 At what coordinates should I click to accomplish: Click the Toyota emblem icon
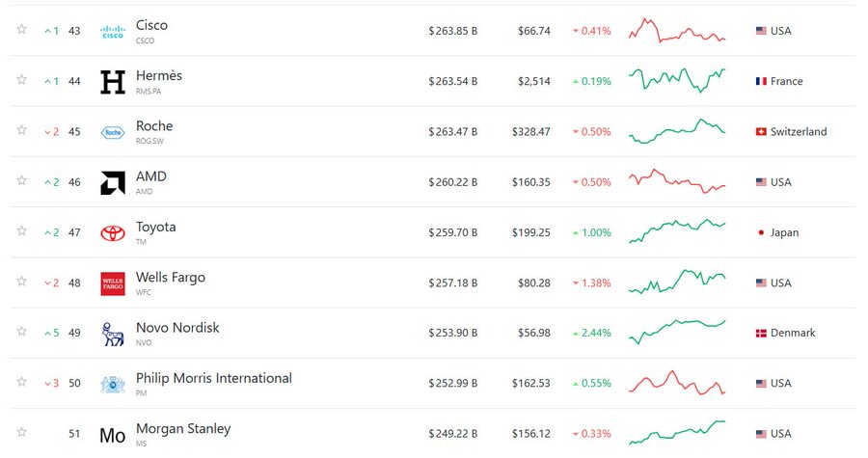point(113,232)
